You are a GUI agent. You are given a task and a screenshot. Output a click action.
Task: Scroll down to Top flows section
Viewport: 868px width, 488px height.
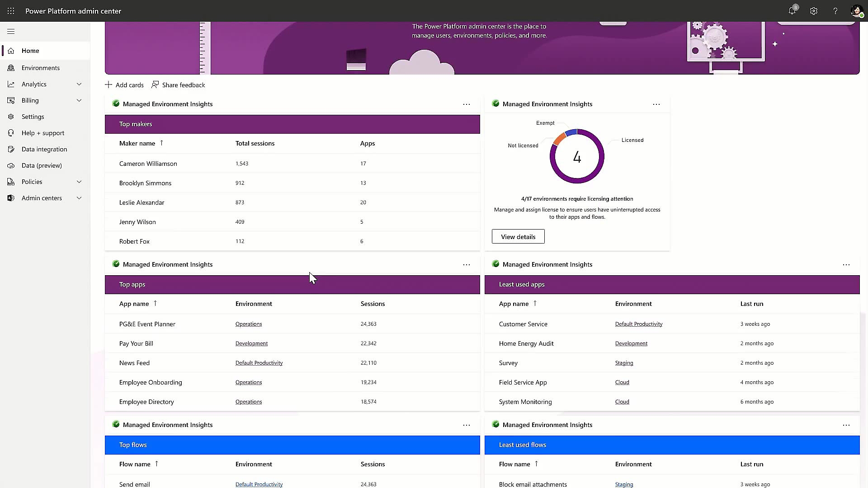[x=291, y=444]
